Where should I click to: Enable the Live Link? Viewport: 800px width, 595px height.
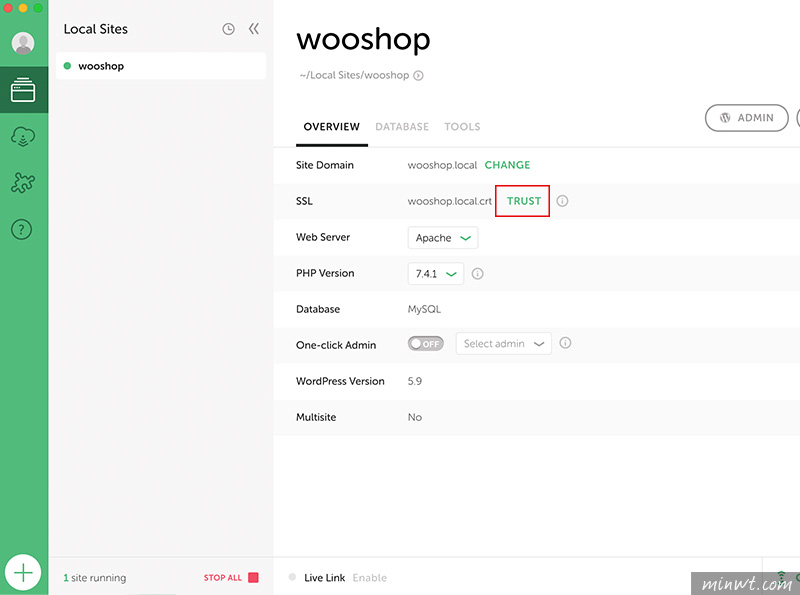(369, 578)
